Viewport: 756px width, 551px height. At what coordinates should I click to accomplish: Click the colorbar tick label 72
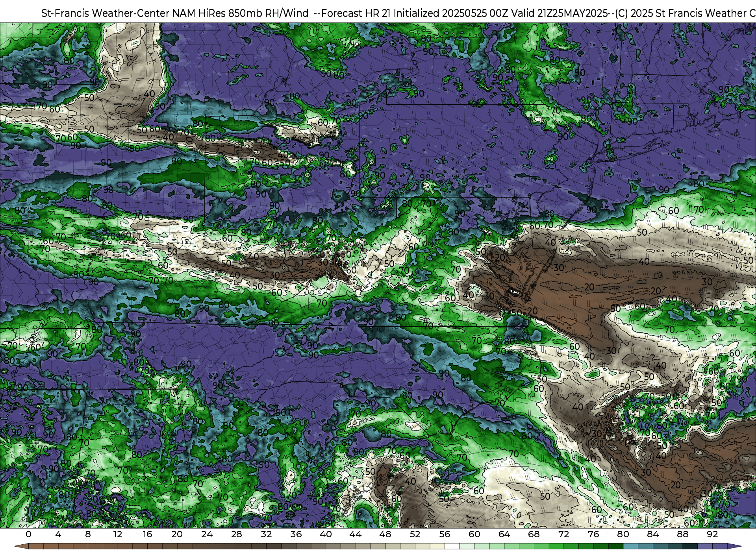[564, 534]
